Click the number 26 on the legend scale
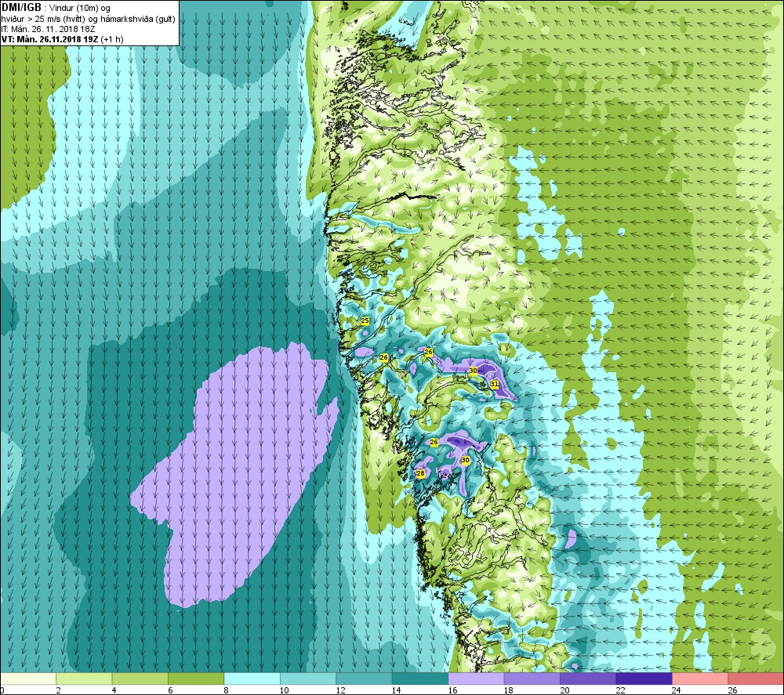This screenshot has height=695, width=784. (x=732, y=690)
